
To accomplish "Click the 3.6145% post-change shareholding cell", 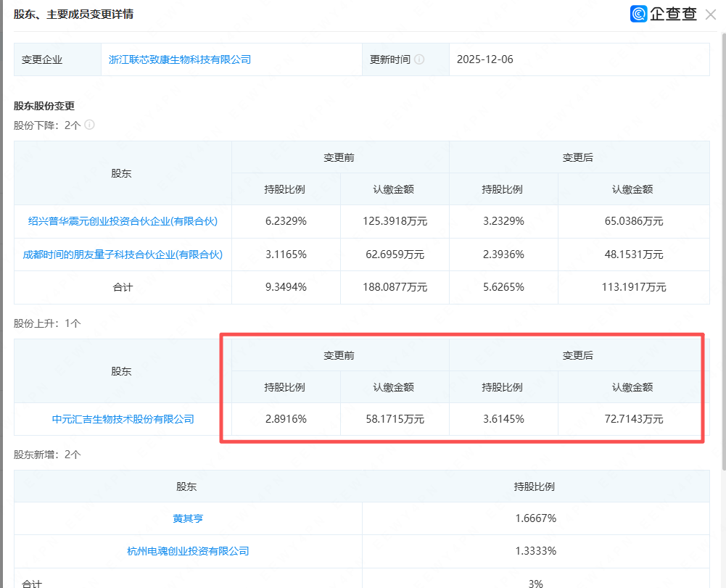I will 503,419.
